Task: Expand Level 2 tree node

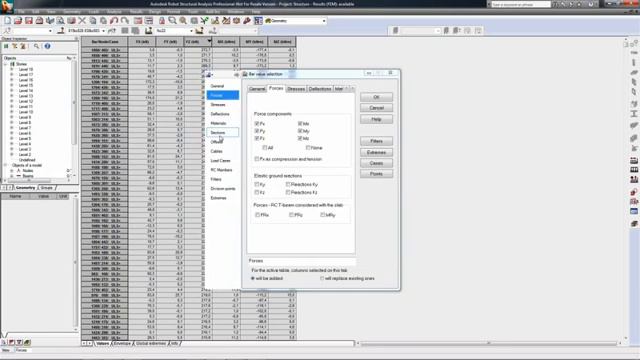Action: click(12, 155)
